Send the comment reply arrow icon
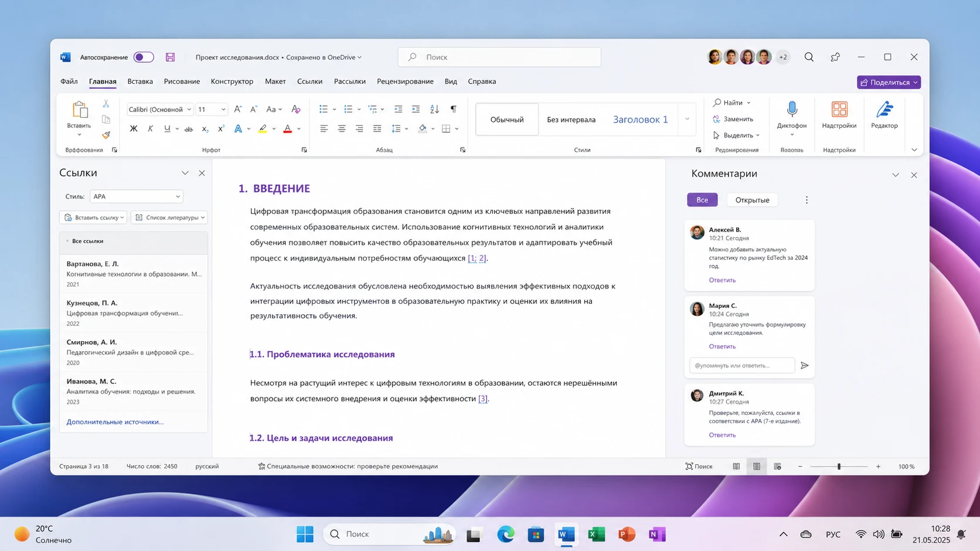The image size is (980, 551). (805, 365)
